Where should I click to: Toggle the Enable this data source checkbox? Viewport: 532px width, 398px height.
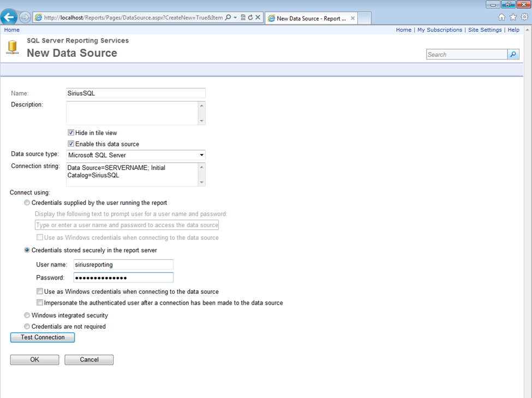click(71, 144)
